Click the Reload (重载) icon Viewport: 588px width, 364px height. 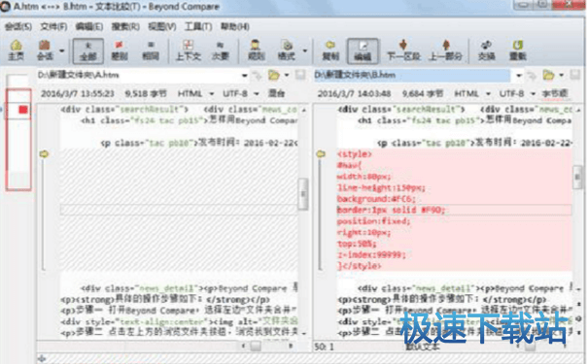(x=518, y=50)
